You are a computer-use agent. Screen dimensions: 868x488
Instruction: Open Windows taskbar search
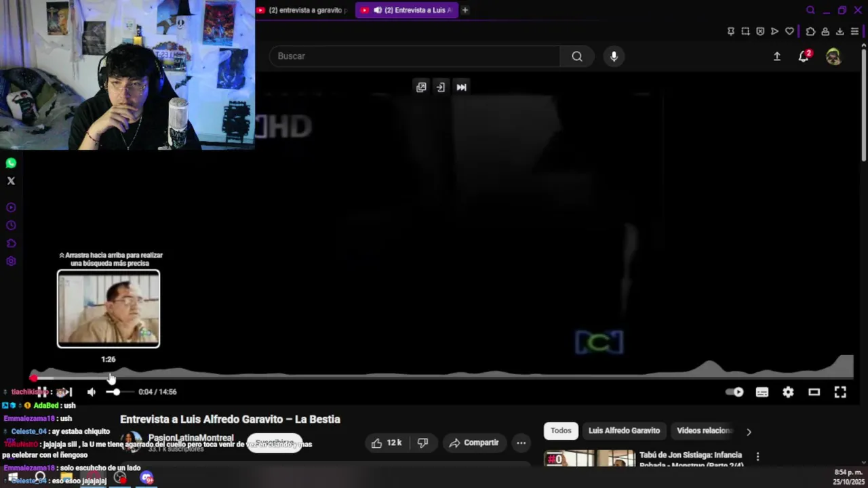(x=40, y=478)
